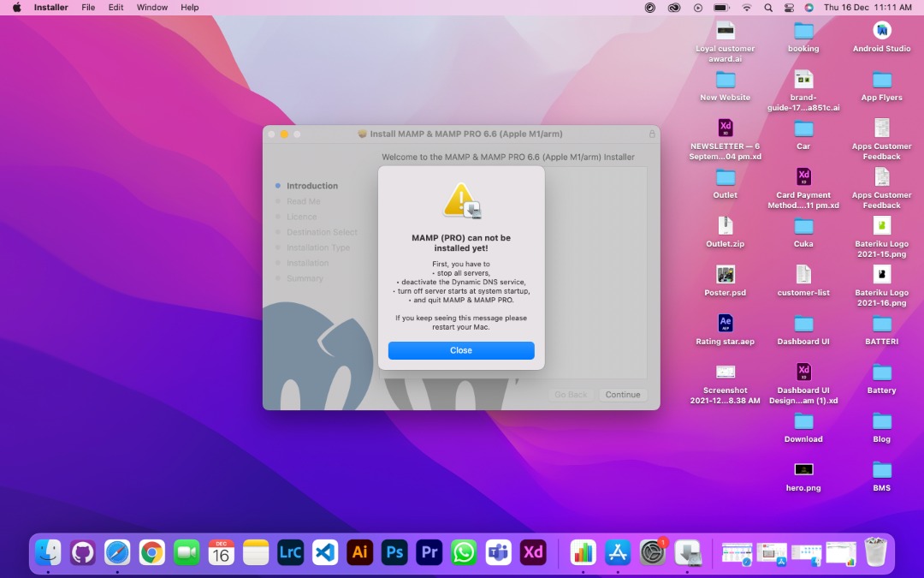The width and height of the screenshot is (924, 578).
Task: Open Numbers from the Dock
Action: pos(583,552)
